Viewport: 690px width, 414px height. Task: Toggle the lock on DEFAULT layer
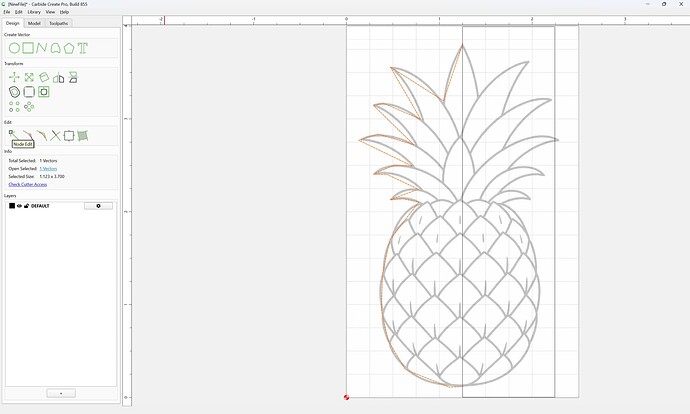coord(26,206)
